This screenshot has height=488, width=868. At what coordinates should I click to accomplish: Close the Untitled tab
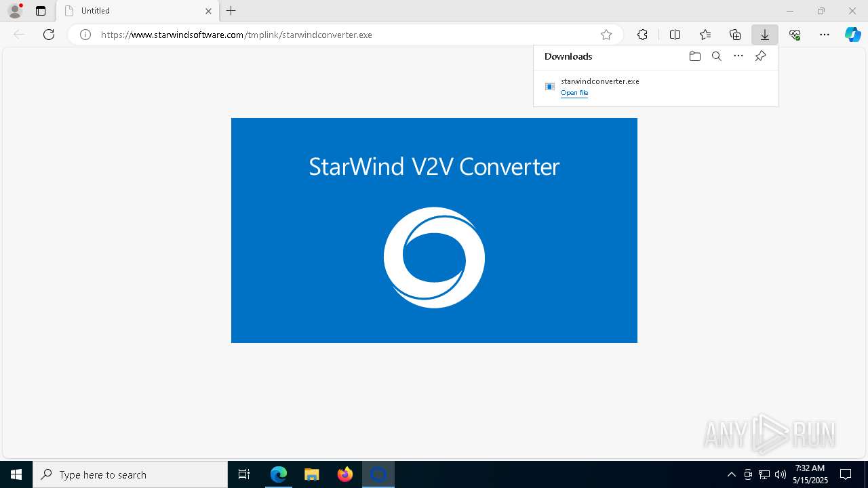click(208, 11)
